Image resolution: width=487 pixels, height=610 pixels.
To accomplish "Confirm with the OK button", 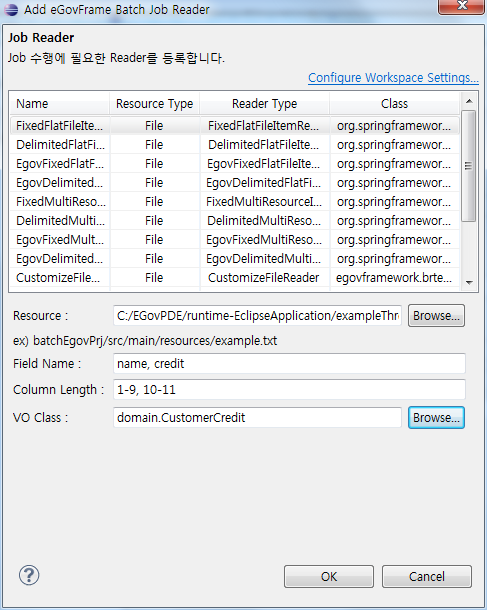I will (x=329, y=576).
